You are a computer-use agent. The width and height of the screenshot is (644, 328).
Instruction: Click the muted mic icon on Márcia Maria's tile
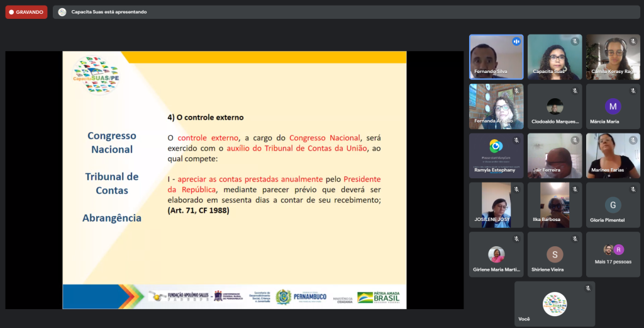tap(633, 91)
